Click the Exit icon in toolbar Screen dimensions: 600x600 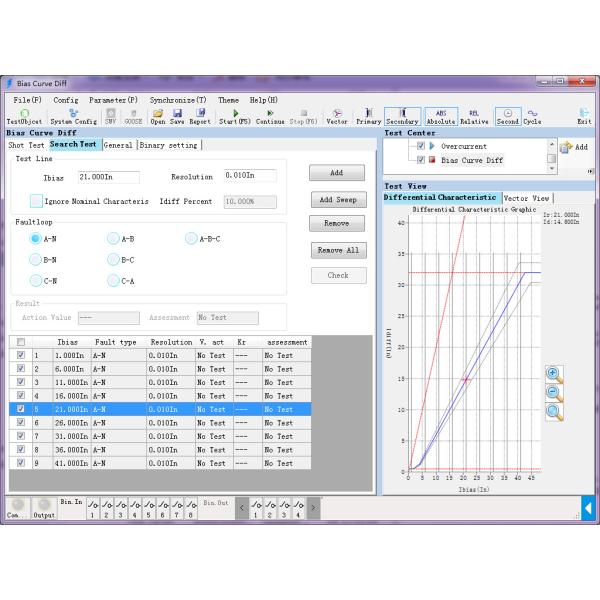[584, 115]
